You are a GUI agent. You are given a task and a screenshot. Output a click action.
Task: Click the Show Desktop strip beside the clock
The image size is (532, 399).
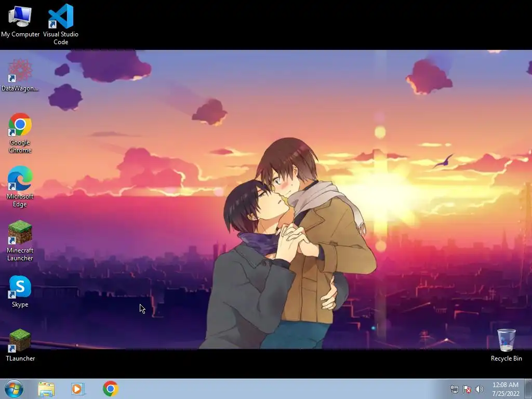(x=528, y=389)
